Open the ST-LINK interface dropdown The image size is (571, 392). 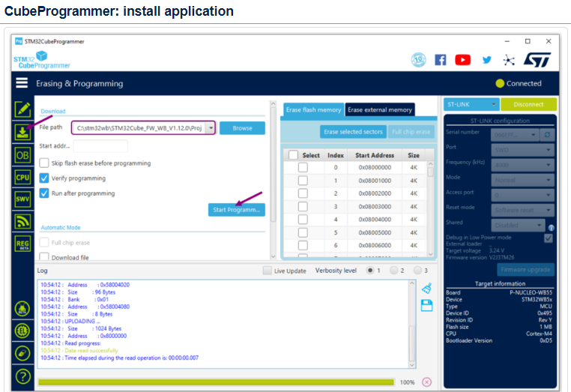coord(471,104)
